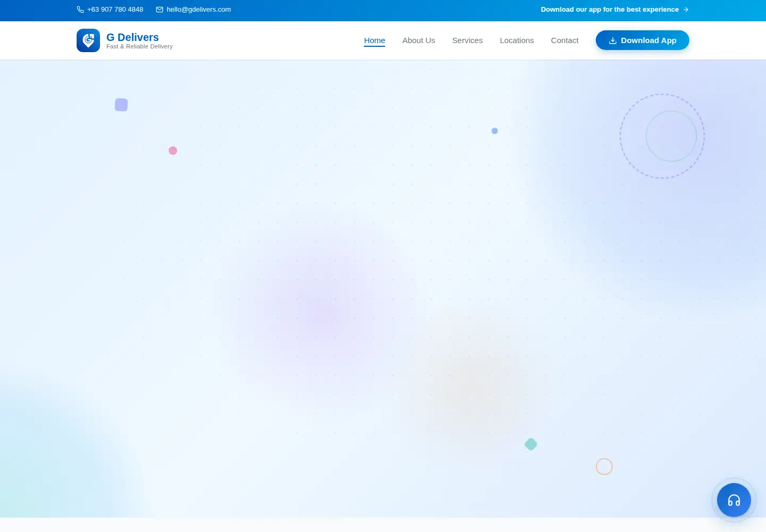The height and width of the screenshot is (532, 766).
Task: Click the phone icon in top bar
Action: click(80, 10)
